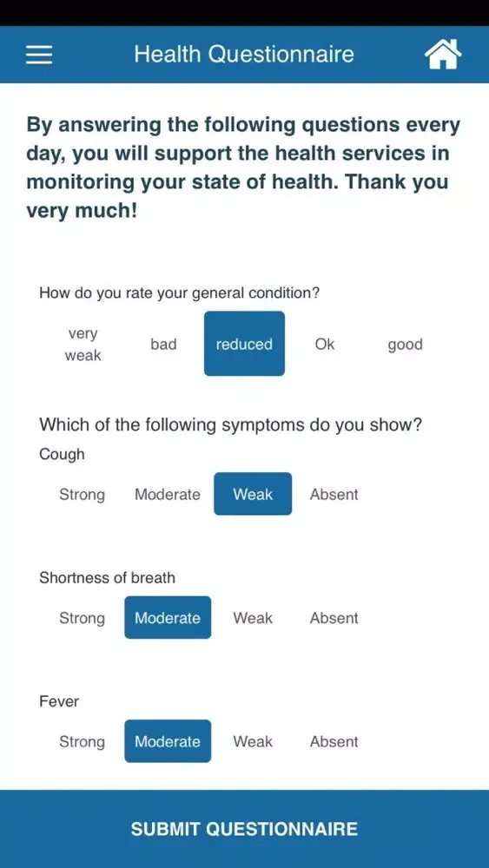Image resolution: width=489 pixels, height=868 pixels.
Task: Set Fever to Strong
Action: pos(82,741)
